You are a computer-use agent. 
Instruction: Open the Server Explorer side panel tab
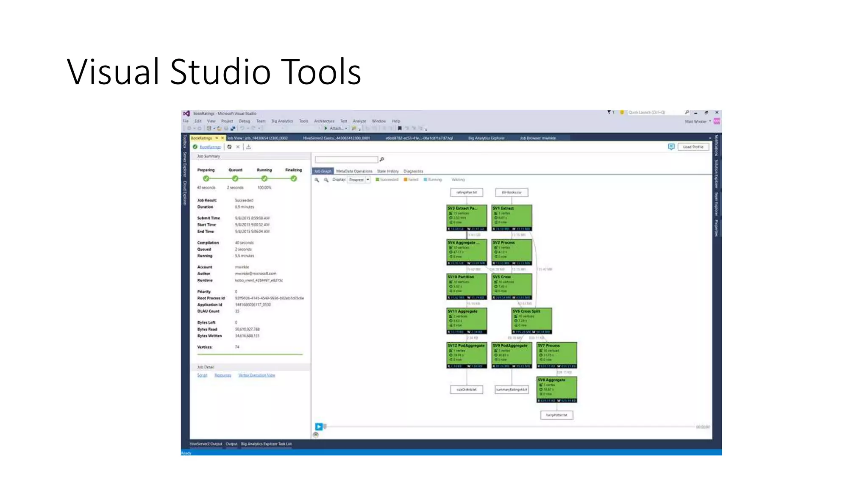coord(185,164)
